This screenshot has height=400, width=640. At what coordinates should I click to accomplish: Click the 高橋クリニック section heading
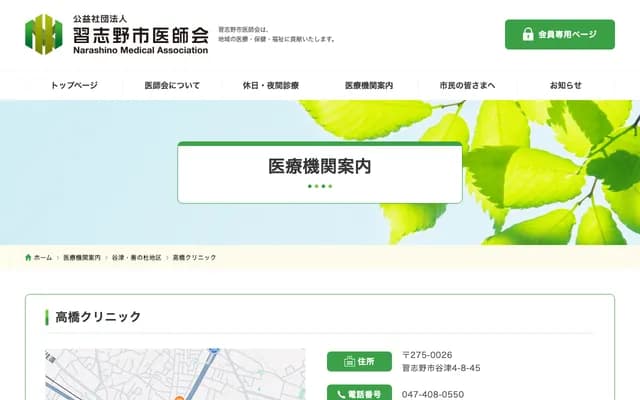pos(98,317)
